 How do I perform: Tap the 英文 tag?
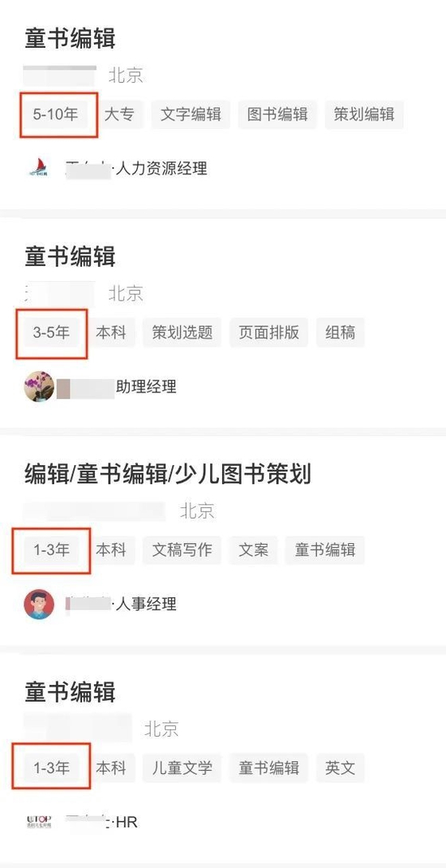341,768
